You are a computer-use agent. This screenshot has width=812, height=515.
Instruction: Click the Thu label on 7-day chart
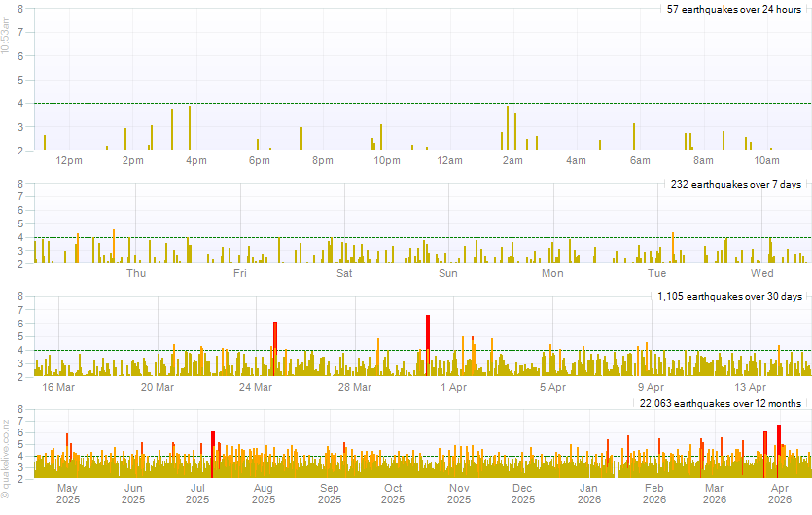coord(136,273)
